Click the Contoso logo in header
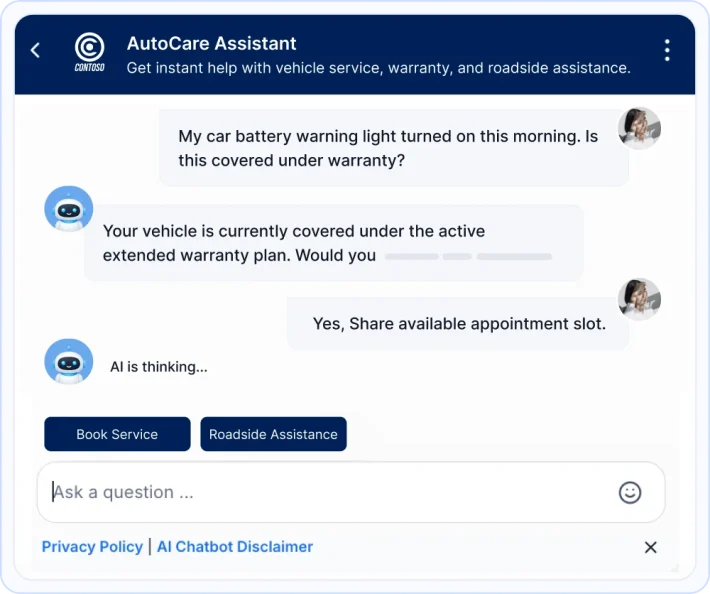 click(x=90, y=52)
